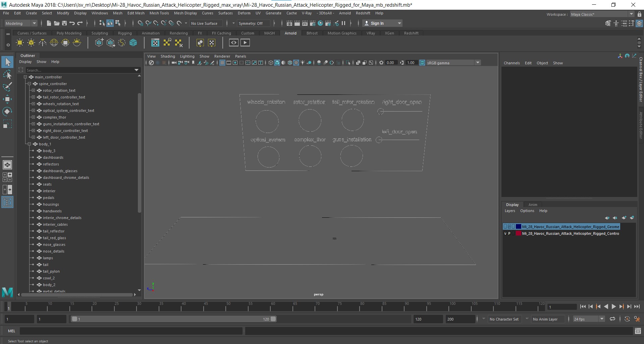
Task: Play animation forwards in playback controls
Action: pyautogui.click(x=613, y=306)
